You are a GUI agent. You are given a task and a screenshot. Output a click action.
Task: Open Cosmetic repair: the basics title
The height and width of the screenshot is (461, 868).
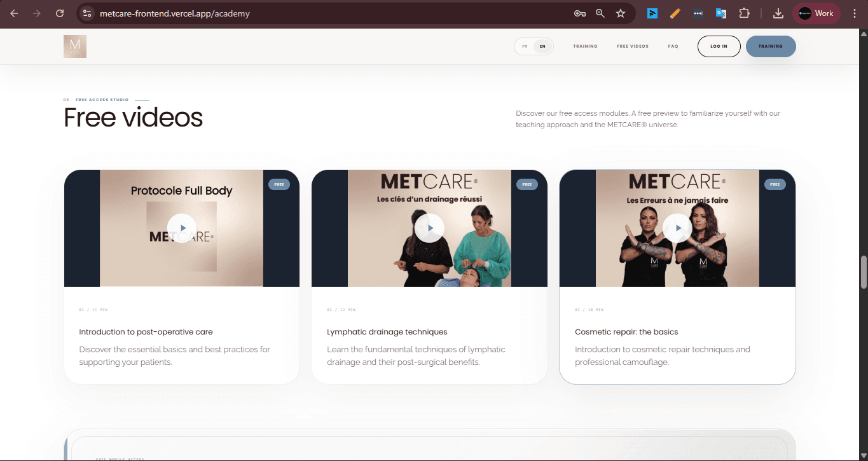(626, 332)
